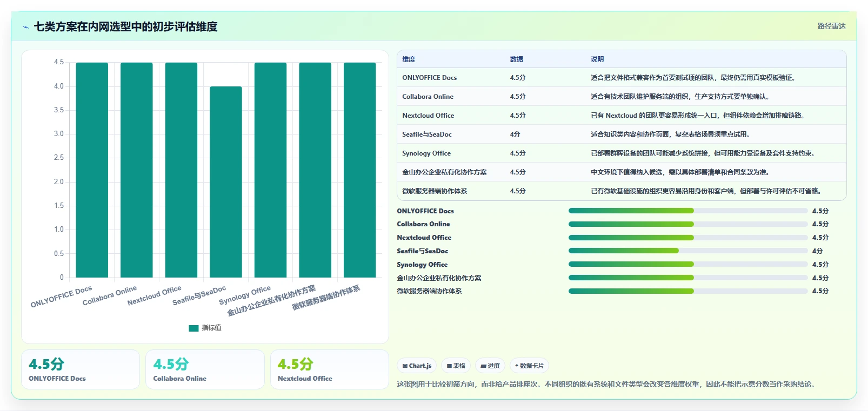Click the Seafile与SeaDoc progress bar
This screenshot has width=868, height=411.
click(x=688, y=251)
